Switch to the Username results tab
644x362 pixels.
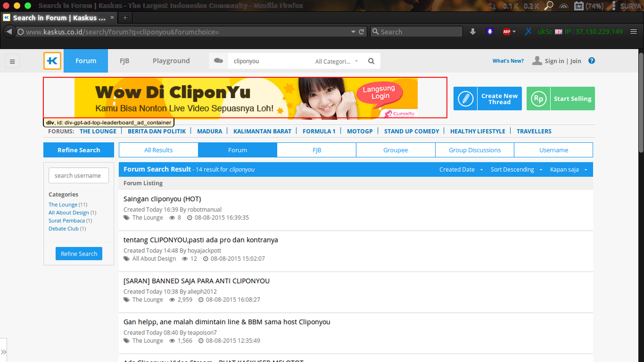tap(553, 150)
